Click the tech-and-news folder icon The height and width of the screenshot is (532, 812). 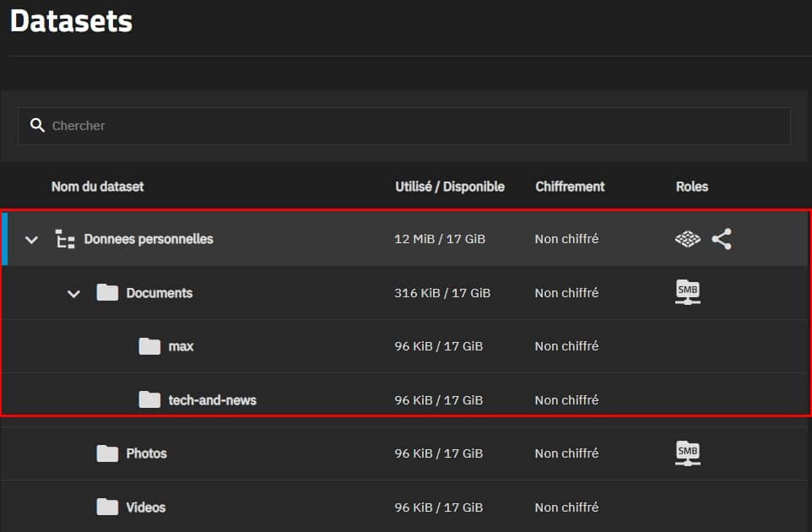point(149,399)
